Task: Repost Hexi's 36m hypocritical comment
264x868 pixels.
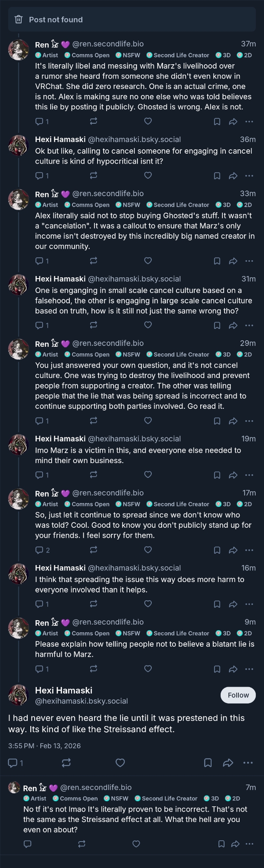Action: tap(93, 175)
